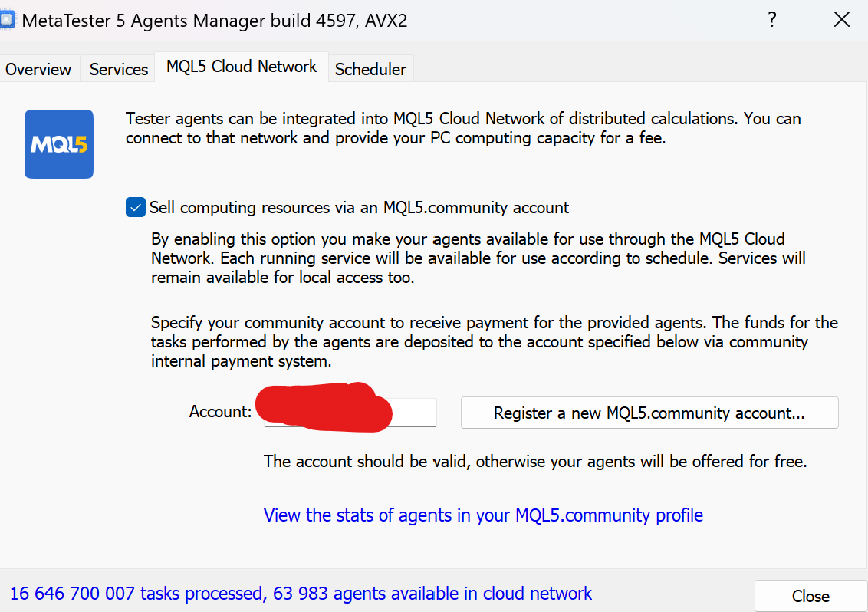Click the 'Tester agents can be integrated' description

463,128
